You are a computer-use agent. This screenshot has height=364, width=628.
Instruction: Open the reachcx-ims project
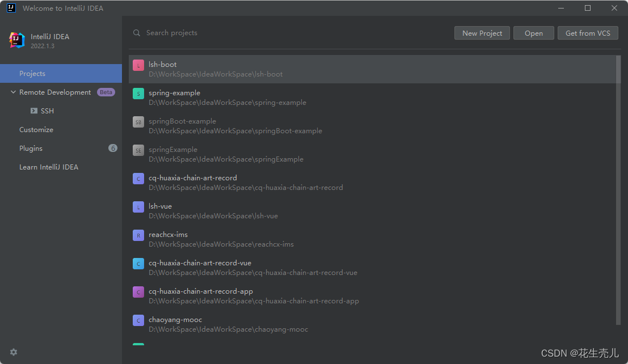(x=372, y=239)
